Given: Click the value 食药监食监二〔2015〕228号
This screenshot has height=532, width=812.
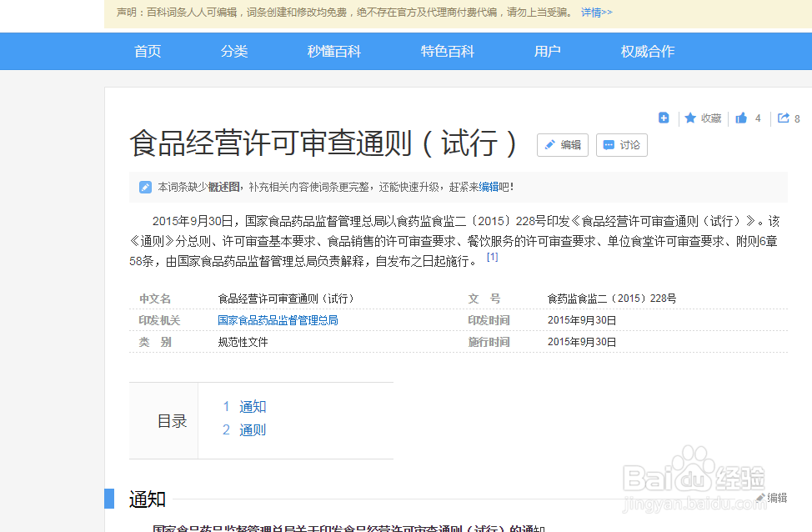Looking at the screenshot, I should (x=612, y=299).
